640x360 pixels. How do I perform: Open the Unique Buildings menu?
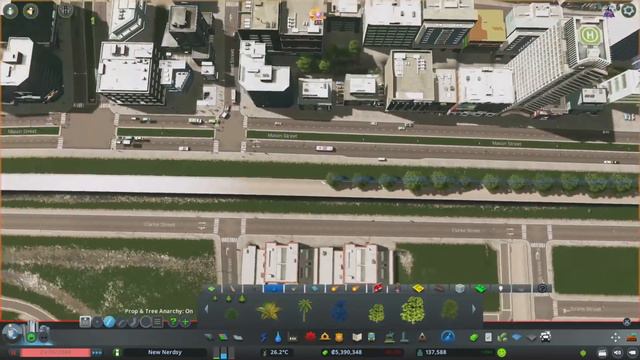(404, 337)
